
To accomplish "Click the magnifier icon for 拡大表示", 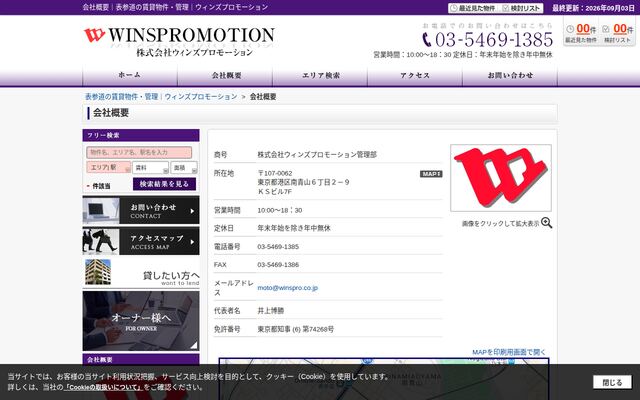I will coord(547,223).
